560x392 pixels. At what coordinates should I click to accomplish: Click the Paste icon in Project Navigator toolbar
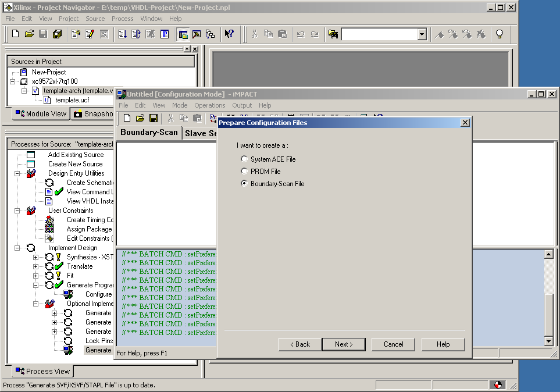pos(282,34)
